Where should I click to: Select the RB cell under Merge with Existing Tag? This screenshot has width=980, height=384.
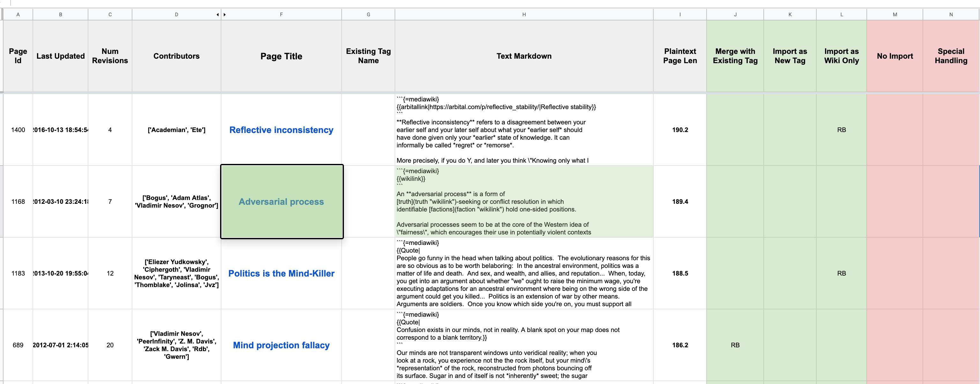coord(735,345)
